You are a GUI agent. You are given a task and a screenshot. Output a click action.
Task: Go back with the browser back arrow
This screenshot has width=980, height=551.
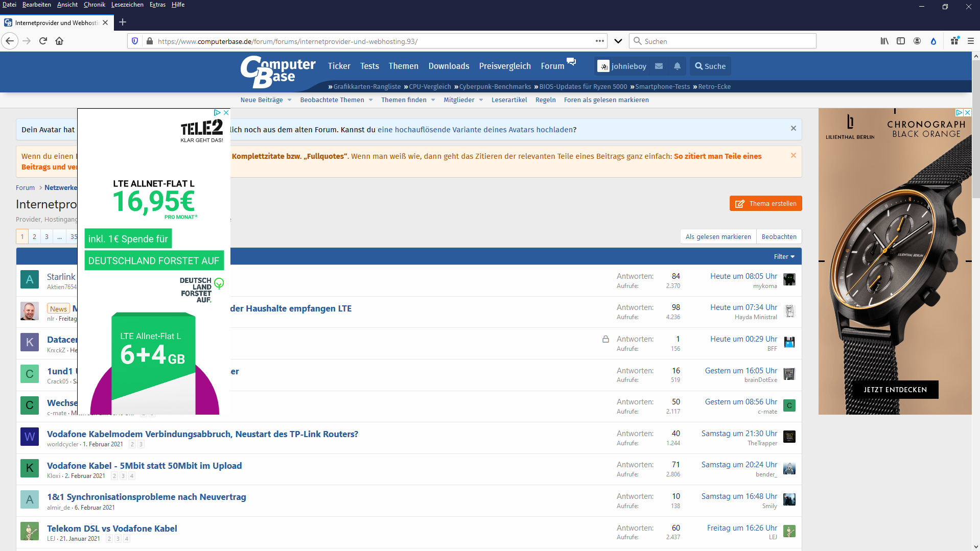[10, 41]
